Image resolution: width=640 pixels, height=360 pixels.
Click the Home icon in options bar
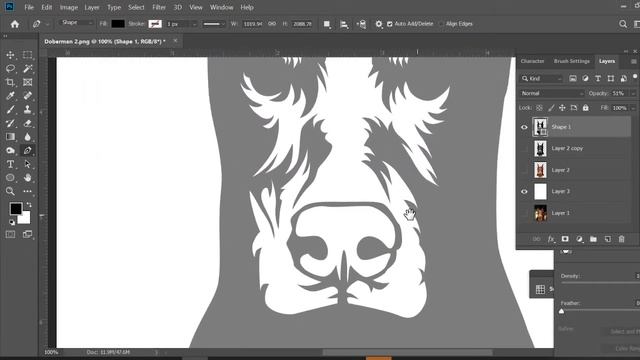(x=15, y=24)
